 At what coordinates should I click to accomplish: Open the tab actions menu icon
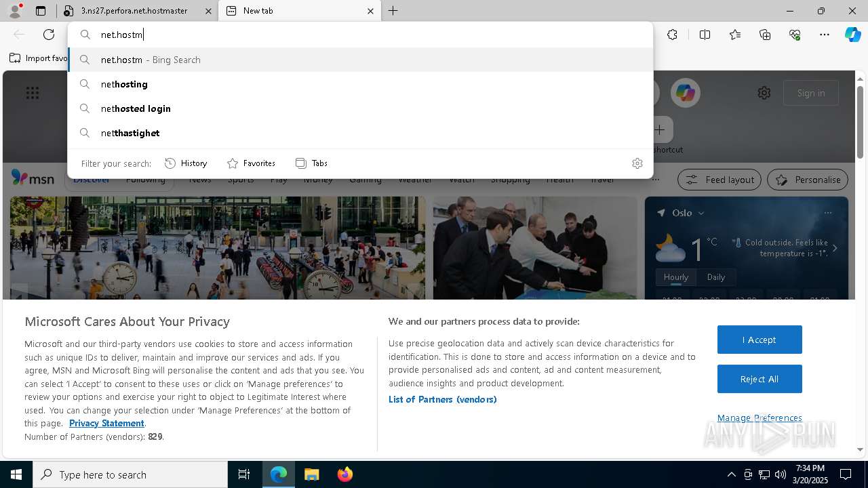point(41,11)
